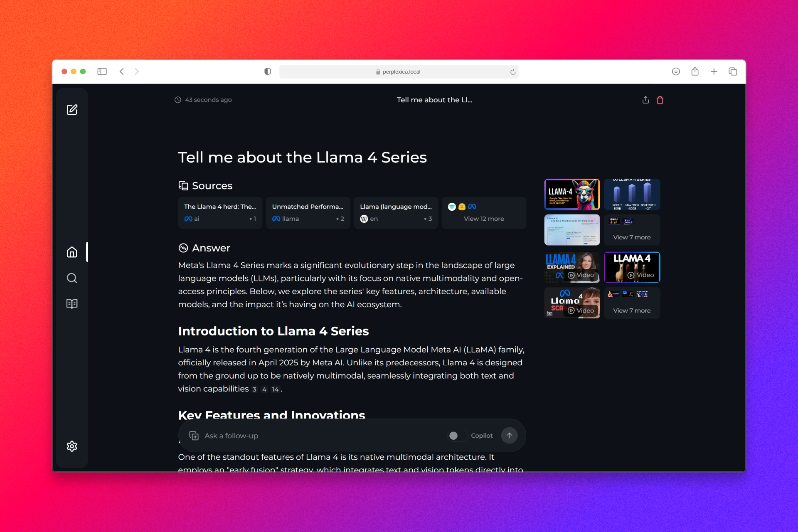The height and width of the screenshot is (532, 798).
Task: Click the new chat pencil icon
Action: click(72, 110)
